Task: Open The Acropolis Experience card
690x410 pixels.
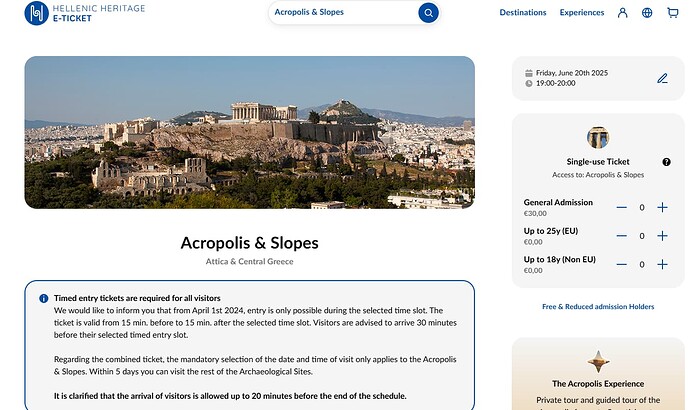Action: coord(598,374)
